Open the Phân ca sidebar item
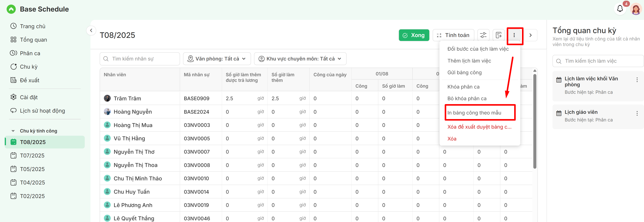 (x=30, y=53)
